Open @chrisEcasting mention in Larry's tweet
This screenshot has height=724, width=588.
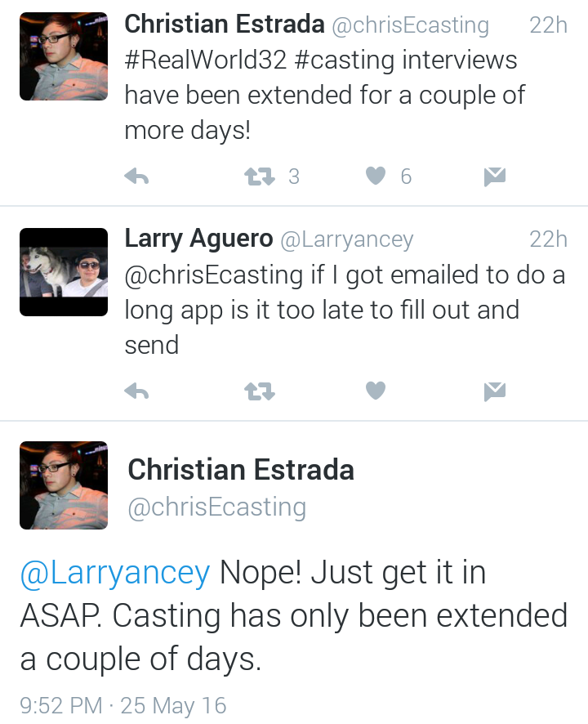[214, 275]
